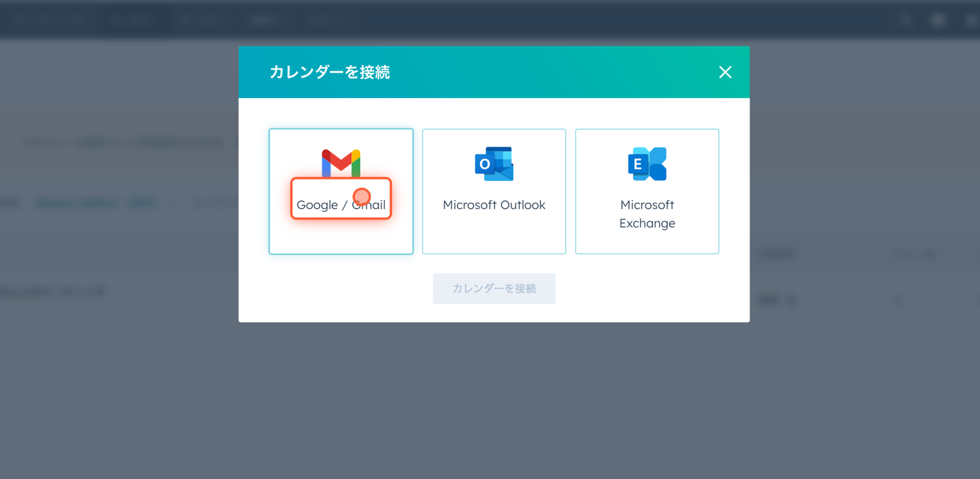Click the Outlook logo icon
This screenshot has height=479, width=980.
click(494, 164)
